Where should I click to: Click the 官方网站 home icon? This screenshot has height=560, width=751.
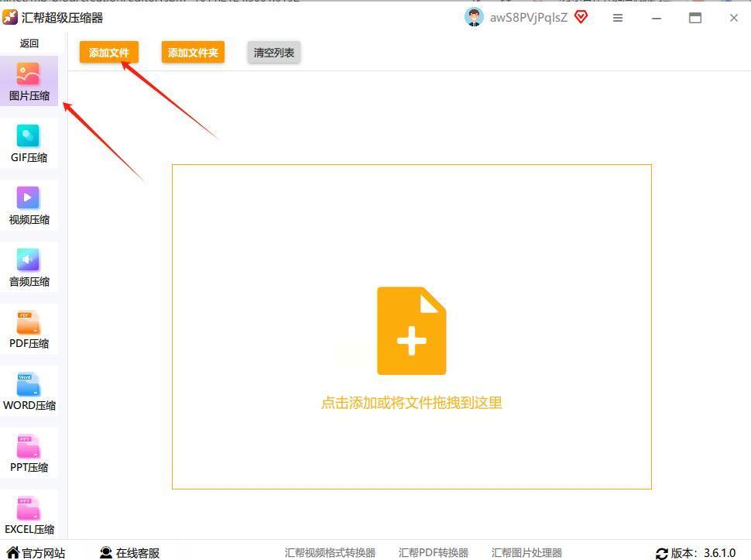tap(13, 552)
